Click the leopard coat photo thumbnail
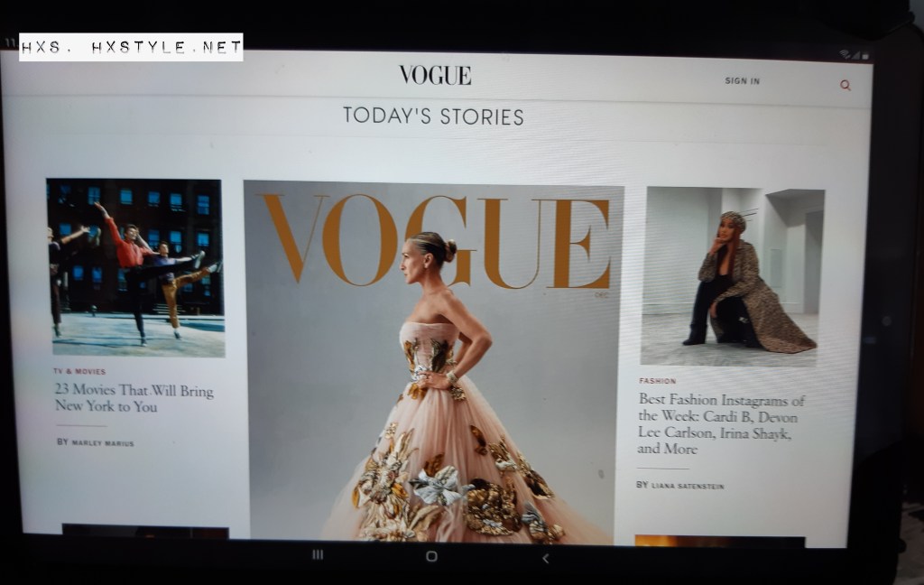924x585 pixels. (x=732, y=275)
